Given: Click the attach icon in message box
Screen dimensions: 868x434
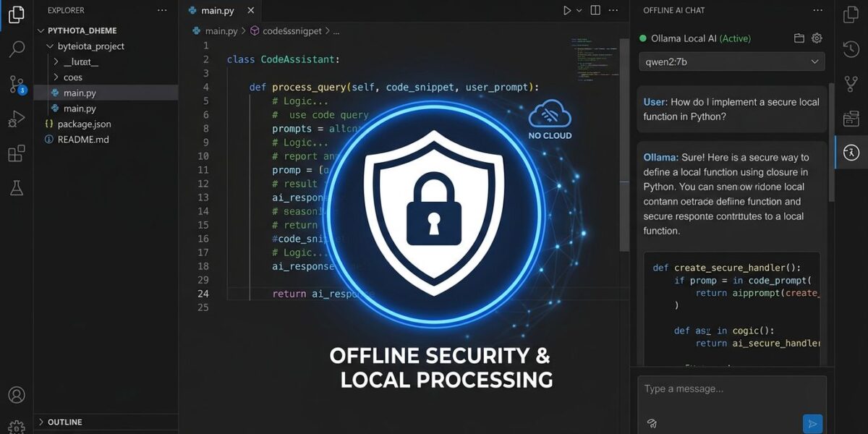Looking at the screenshot, I should click(x=652, y=423).
